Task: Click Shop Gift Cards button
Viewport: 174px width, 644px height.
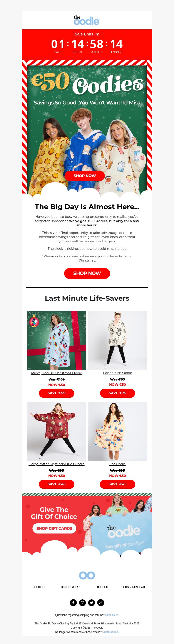Action: [54, 528]
